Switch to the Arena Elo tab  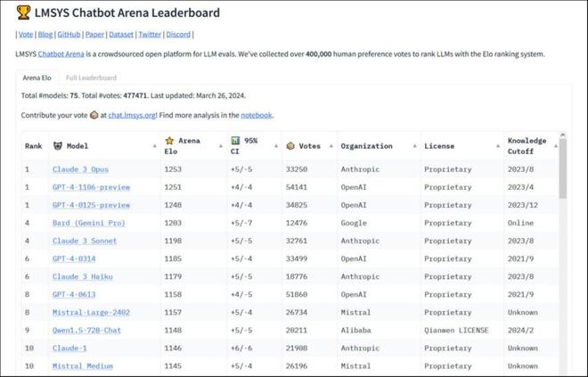point(37,78)
